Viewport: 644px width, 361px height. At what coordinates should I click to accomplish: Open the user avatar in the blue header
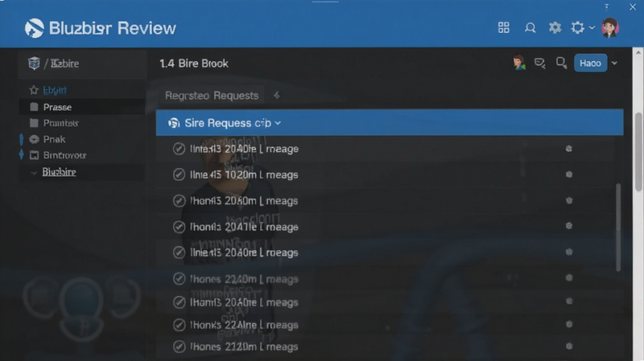610,28
